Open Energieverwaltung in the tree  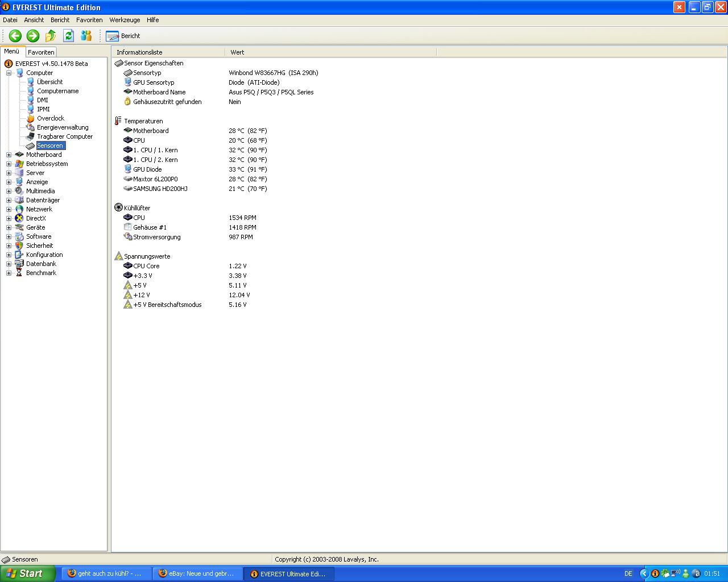coord(63,127)
